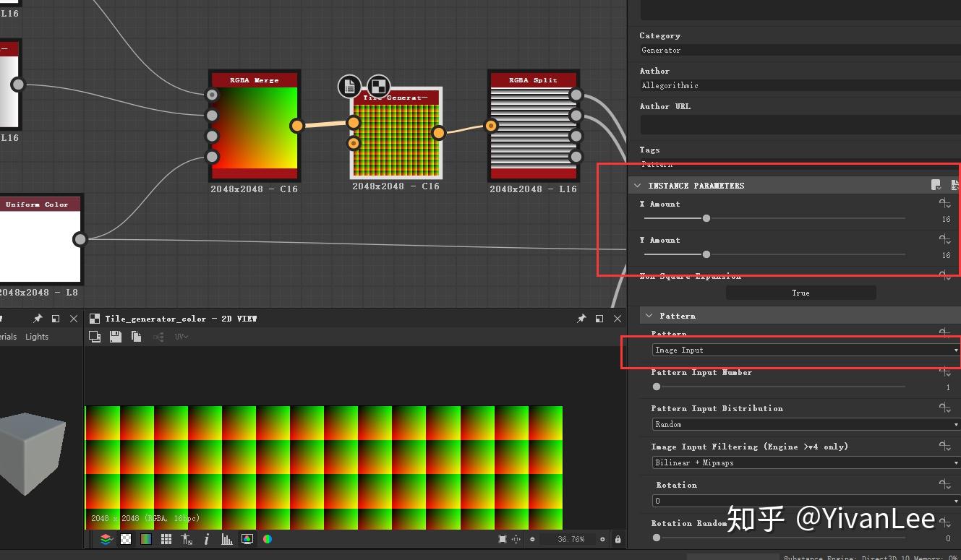Screen dimensions: 961x560
Task: Toggle the Non Square Expansion True button
Action: (x=800, y=293)
